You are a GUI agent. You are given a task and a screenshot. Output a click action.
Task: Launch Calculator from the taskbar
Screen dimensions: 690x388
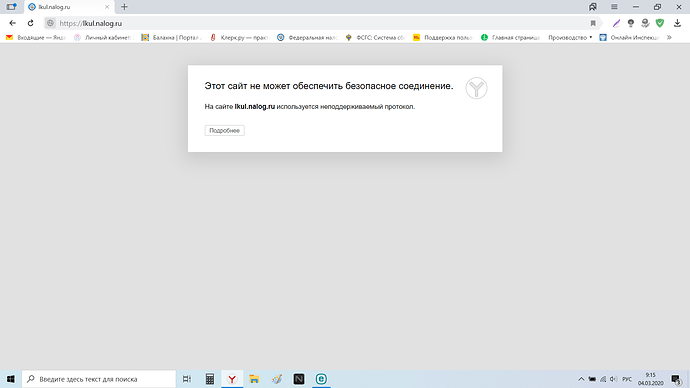(x=210, y=379)
